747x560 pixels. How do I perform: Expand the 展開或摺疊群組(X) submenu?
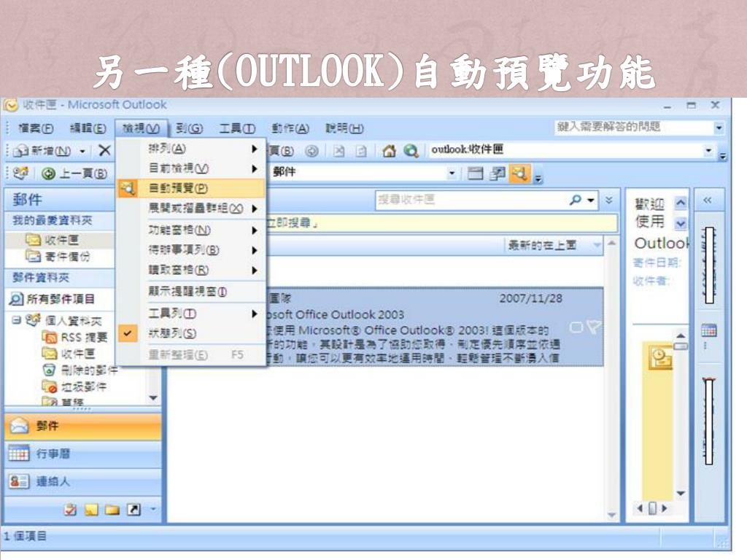[x=191, y=208]
